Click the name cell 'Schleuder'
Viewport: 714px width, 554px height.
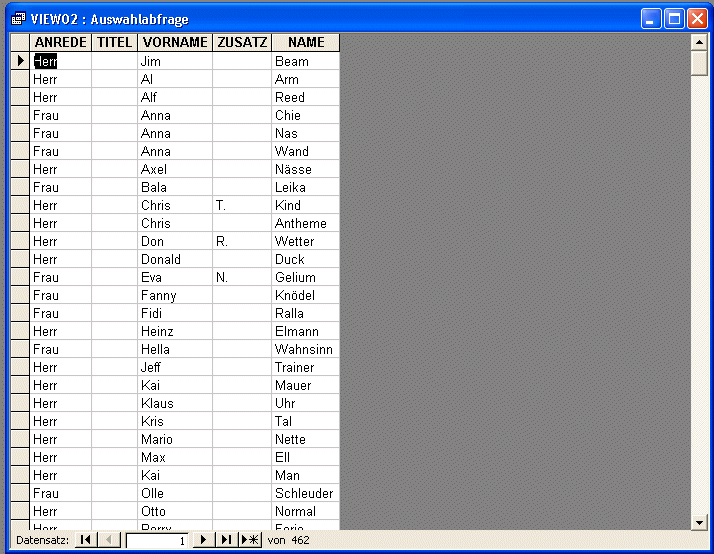click(x=306, y=493)
